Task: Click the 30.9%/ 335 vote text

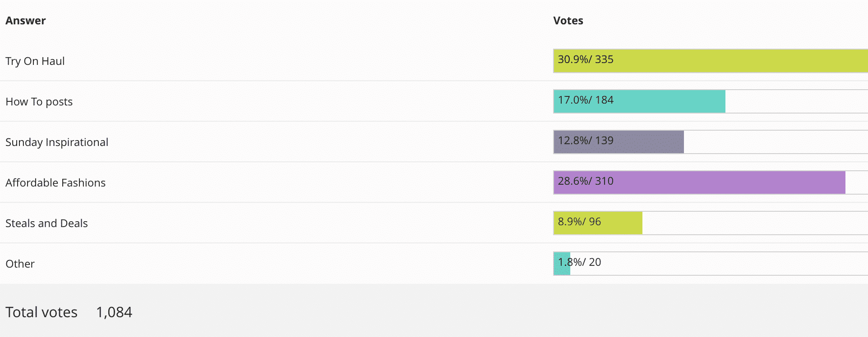Action: tap(586, 59)
